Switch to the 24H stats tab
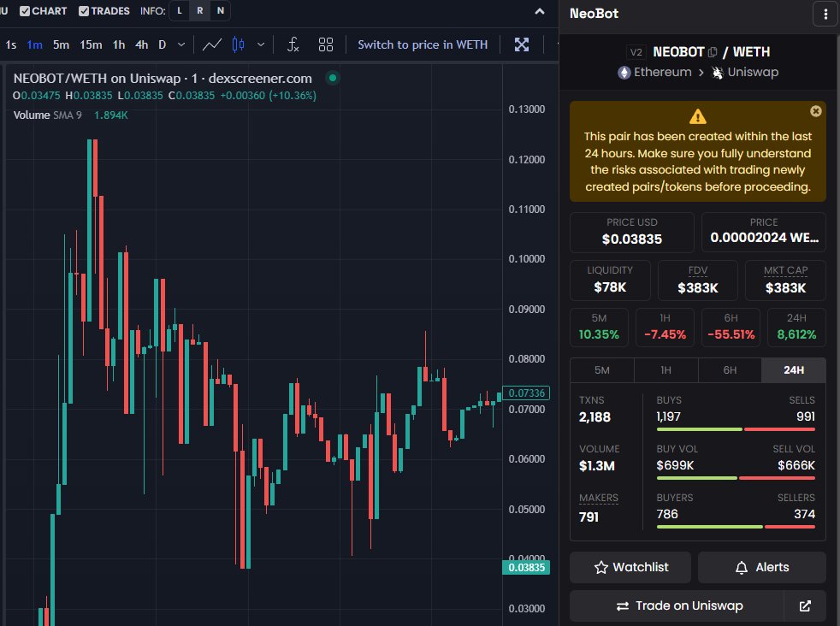This screenshot has height=626, width=840. 794,370
